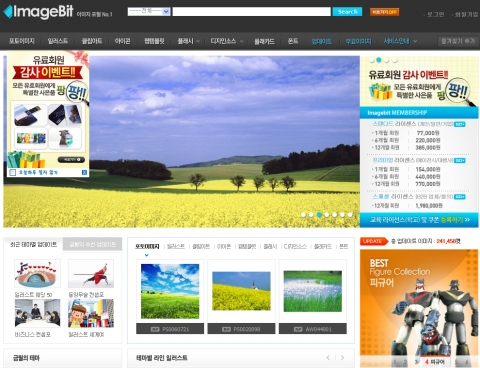The width and height of the screenshot is (480, 368).
Task: Open the 로그인 link
Action: (x=435, y=14)
